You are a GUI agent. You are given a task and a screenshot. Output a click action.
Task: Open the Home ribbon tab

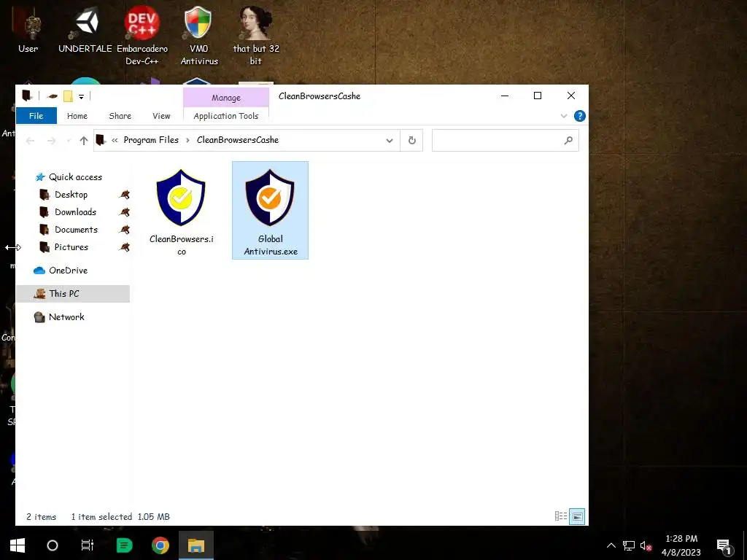[77, 116]
